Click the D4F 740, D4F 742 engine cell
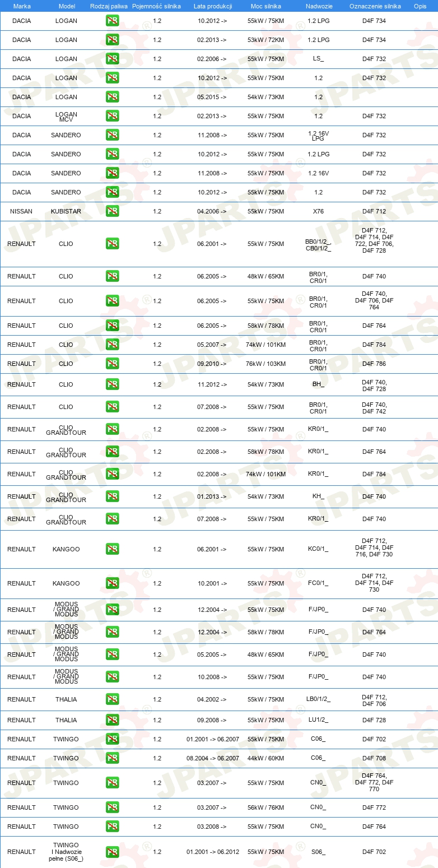 (374, 407)
